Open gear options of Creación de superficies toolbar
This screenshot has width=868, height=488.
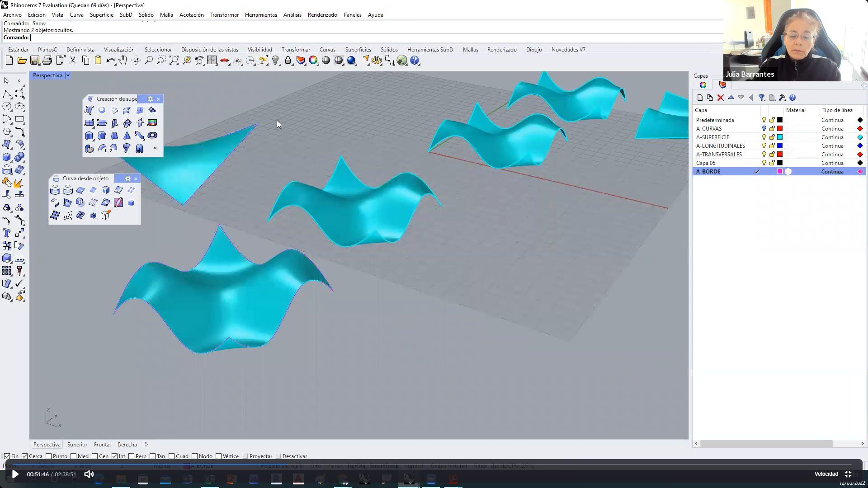[x=151, y=99]
